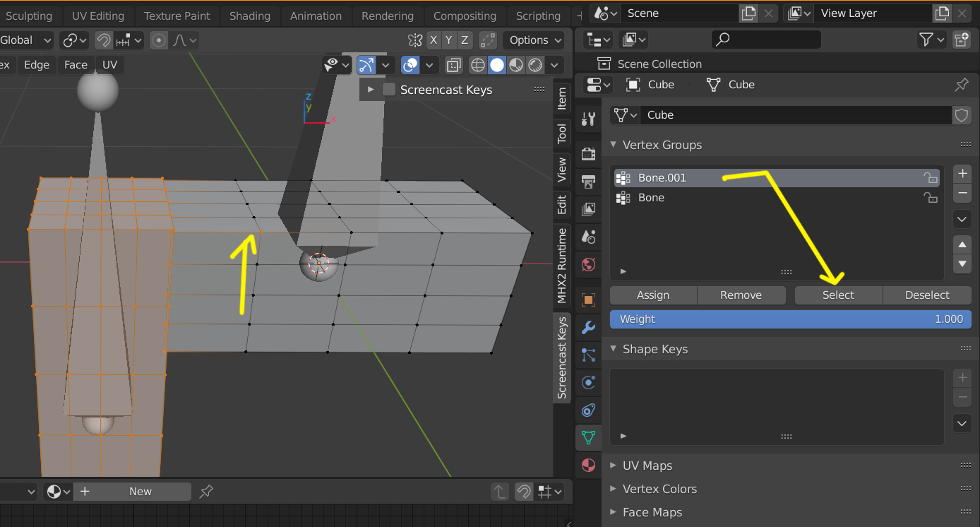Switch to the UV Editing workspace tab
This screenshot has width=980, height=527.
point(98,16)
